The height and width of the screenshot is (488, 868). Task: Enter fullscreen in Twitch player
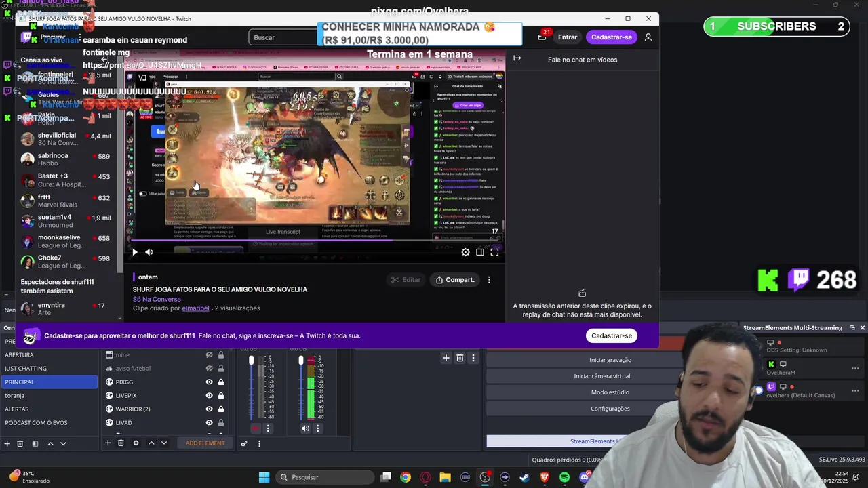click(495, 252)
